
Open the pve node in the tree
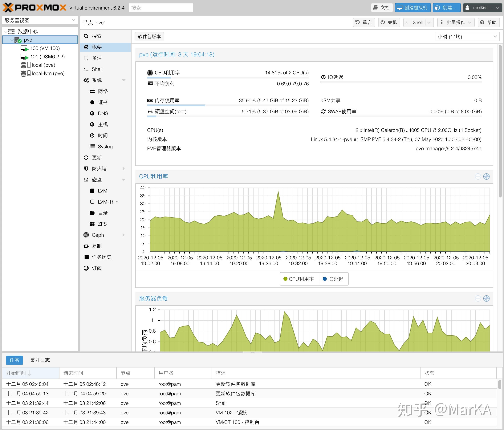click(x=40, y=40)
